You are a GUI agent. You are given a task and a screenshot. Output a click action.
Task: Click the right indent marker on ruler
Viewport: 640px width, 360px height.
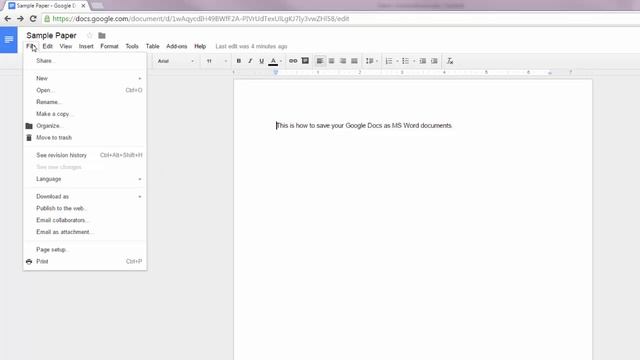(550, 73)
